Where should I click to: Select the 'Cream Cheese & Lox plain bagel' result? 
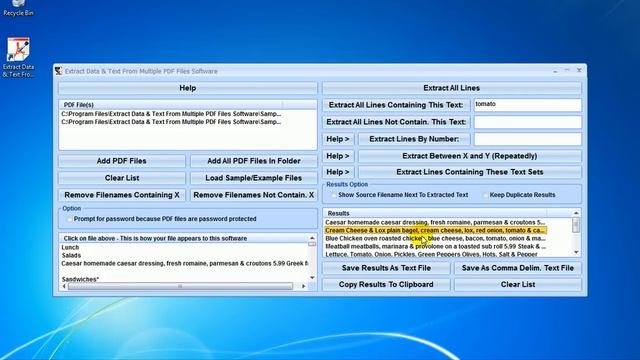(435, 231)
